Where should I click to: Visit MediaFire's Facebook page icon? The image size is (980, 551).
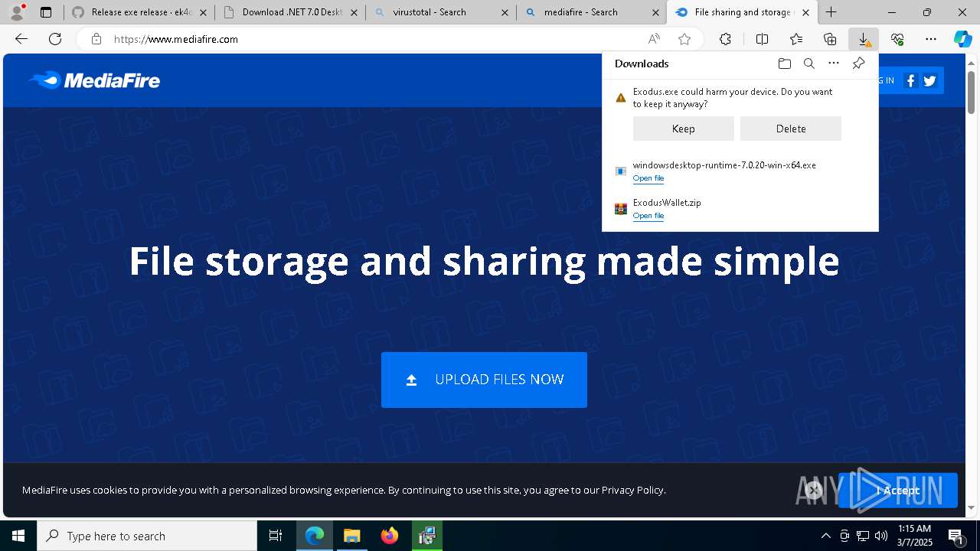click(x=910, y=80)
